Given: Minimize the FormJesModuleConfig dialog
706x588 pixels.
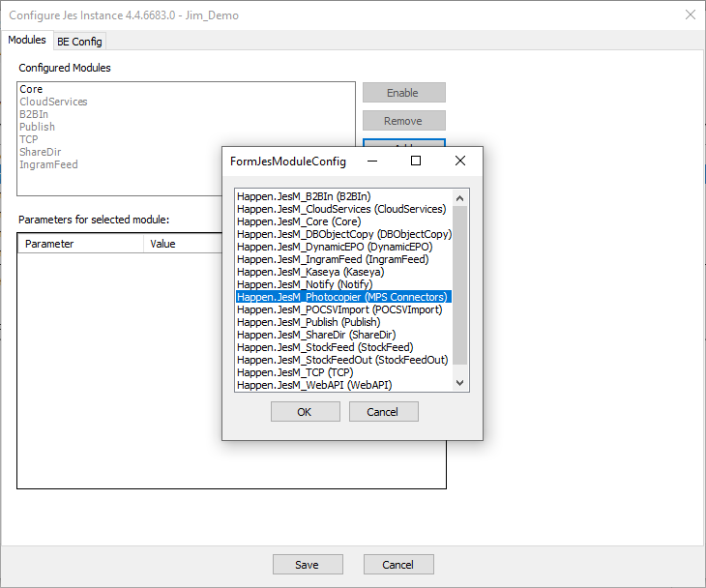Looking at the screenshot, I should 372,161.
